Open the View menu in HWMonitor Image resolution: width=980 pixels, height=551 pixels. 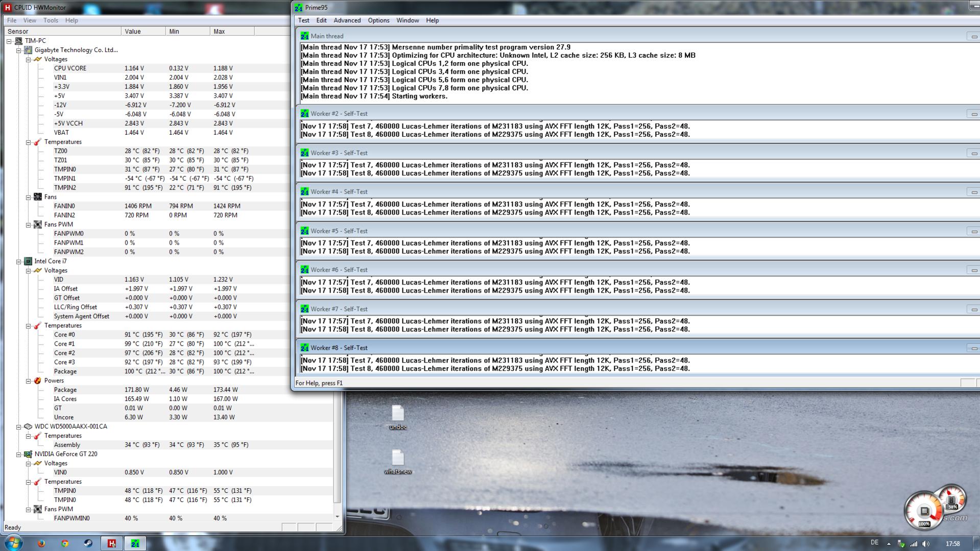30,20
